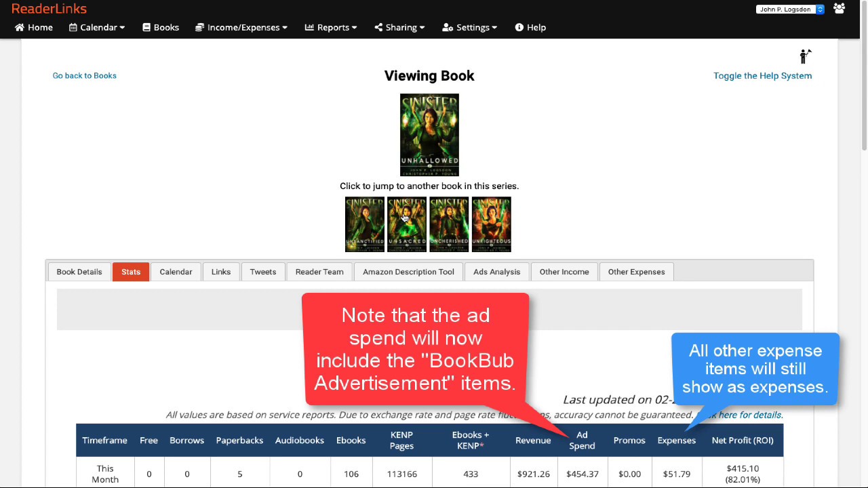This screenshot has height=488, width=868.
Task: Jump to the Unrighteous book thumbnail
Action: (x=492, y=224)
